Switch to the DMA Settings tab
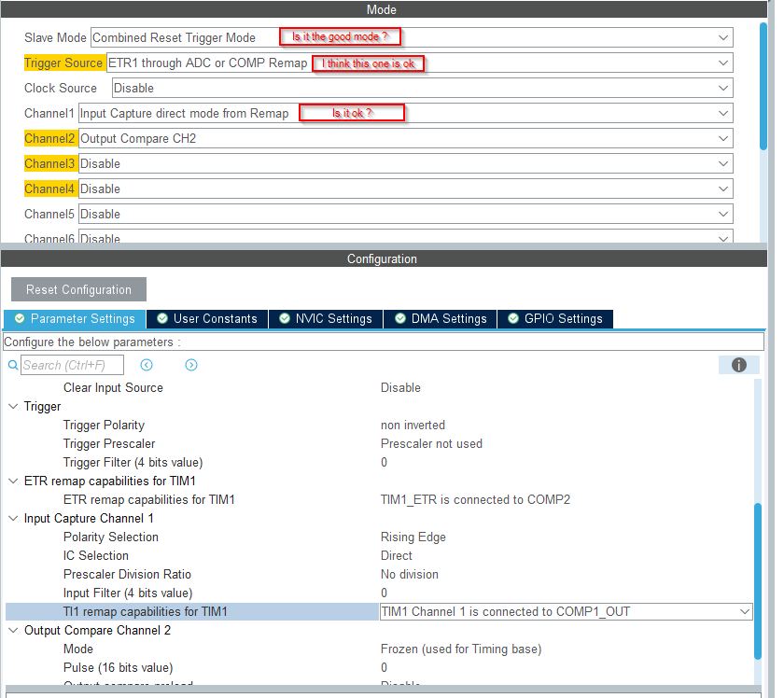The width and height of the screenshot is (784, 698). [x=441, y=319]
